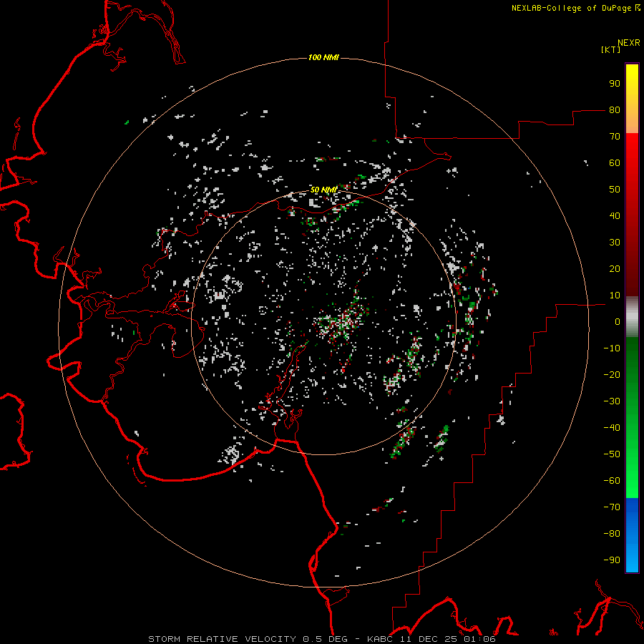Click the -90 knot scale label
Viewport: 644px width, 644px height.
(612, 560)
